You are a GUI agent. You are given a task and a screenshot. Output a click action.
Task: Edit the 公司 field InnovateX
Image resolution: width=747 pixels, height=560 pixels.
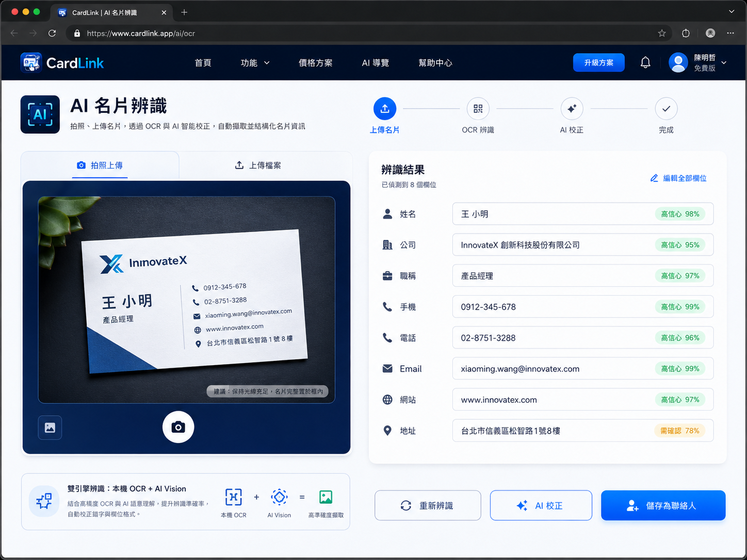(583, 245)
